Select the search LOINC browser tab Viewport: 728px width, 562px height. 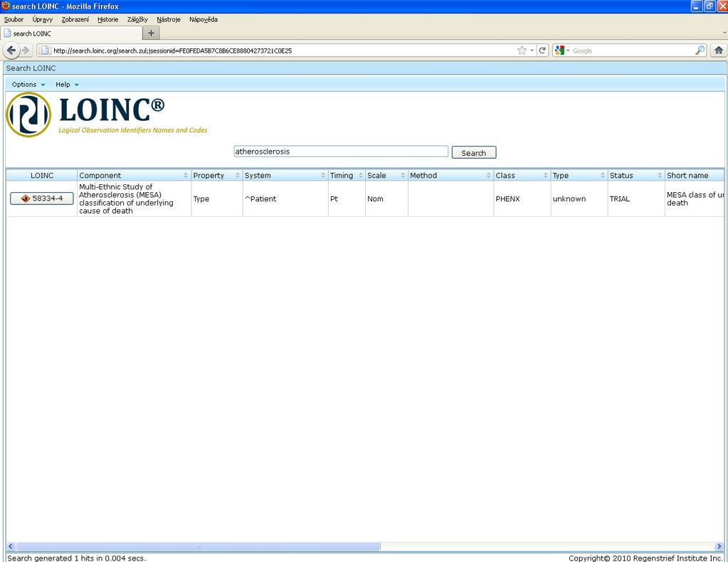pyautogui.click(x=71, y=33)
